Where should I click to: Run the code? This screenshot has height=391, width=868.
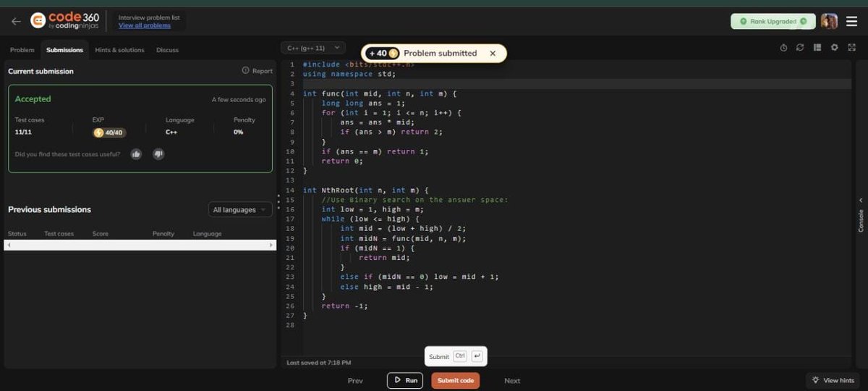click(405, 380)
